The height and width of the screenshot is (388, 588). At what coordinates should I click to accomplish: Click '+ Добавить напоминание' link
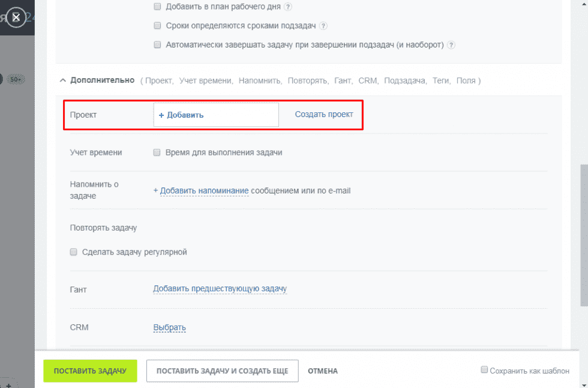point(201,191)
